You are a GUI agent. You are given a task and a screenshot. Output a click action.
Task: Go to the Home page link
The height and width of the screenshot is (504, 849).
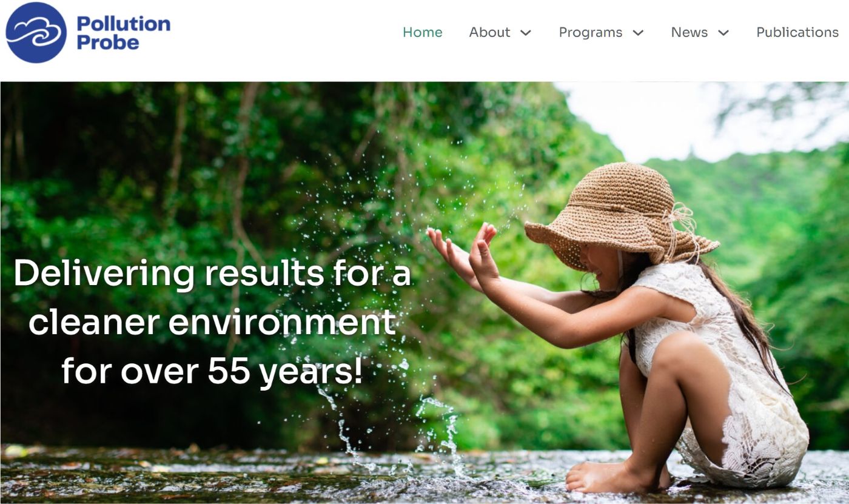point(423,33)
